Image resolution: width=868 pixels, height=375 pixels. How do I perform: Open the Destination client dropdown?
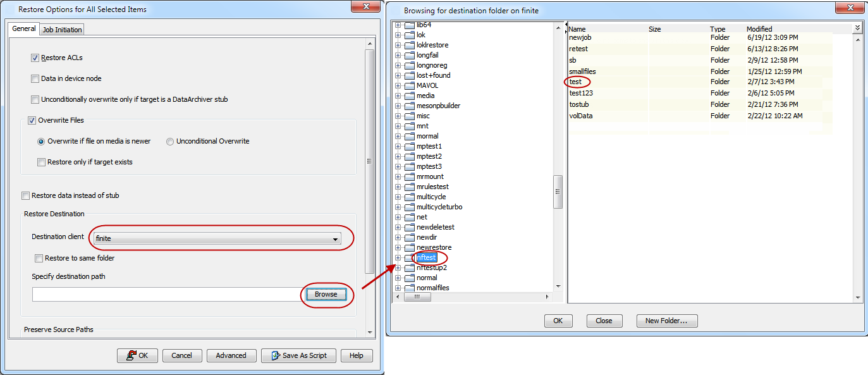point(334,239)
